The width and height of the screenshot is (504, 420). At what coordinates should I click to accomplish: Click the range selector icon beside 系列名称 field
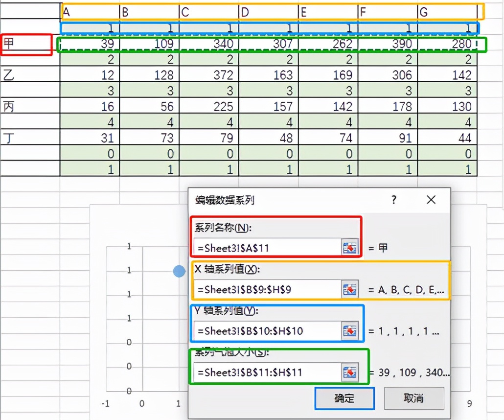click(x=349, y=247)
